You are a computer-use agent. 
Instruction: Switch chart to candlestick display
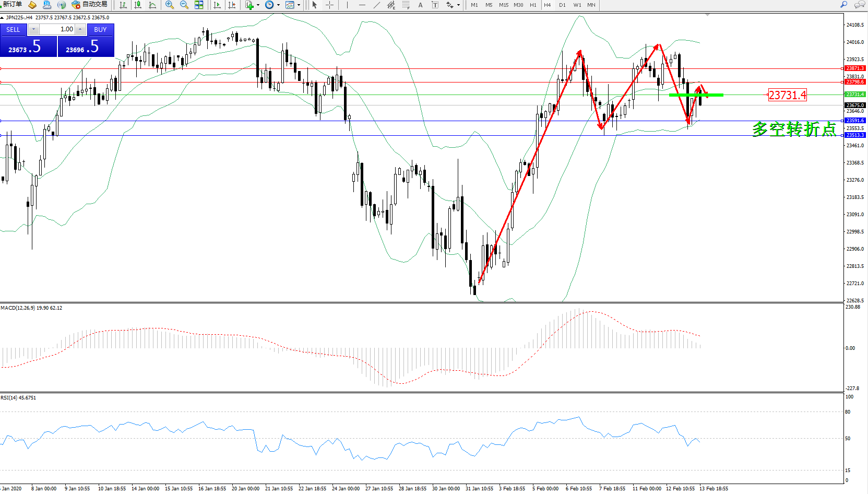click(138, 5)
